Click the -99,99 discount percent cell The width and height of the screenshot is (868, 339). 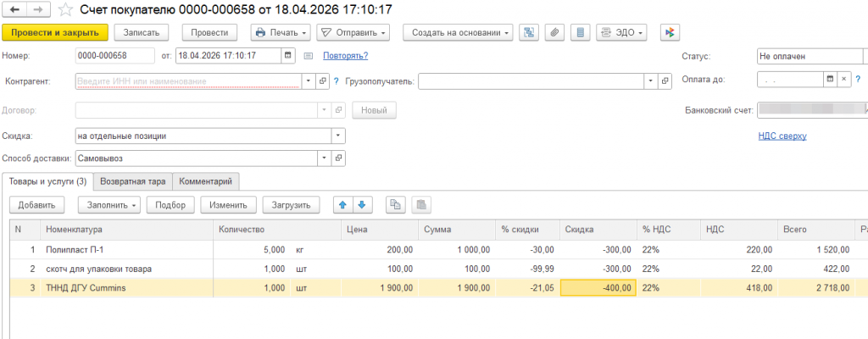point(527,269)
